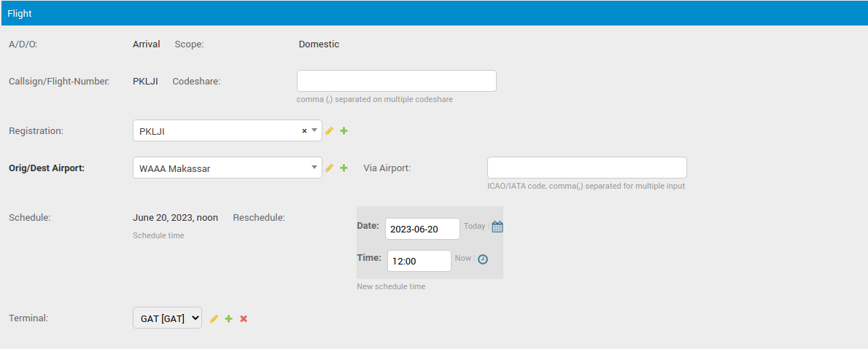Open the Terminal GAT select box
The image size is (868, 349).
tap(167, 318)
